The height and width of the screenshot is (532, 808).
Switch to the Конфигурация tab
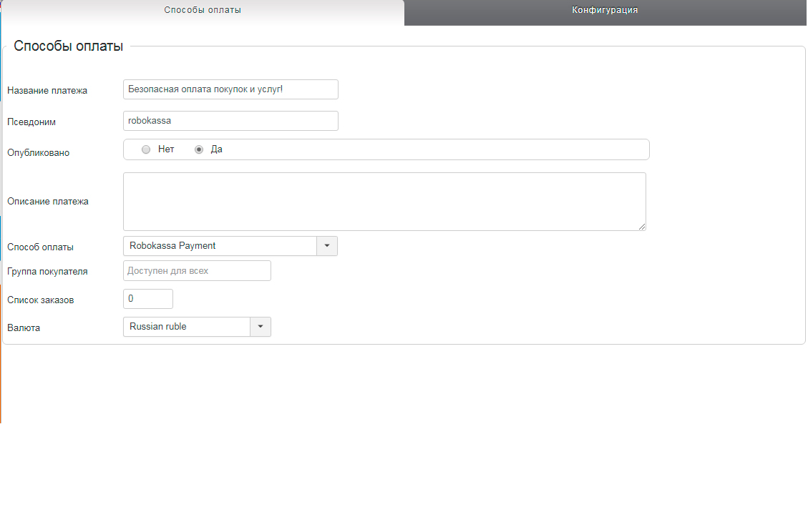pyautogui.click(x=605, y=11)
